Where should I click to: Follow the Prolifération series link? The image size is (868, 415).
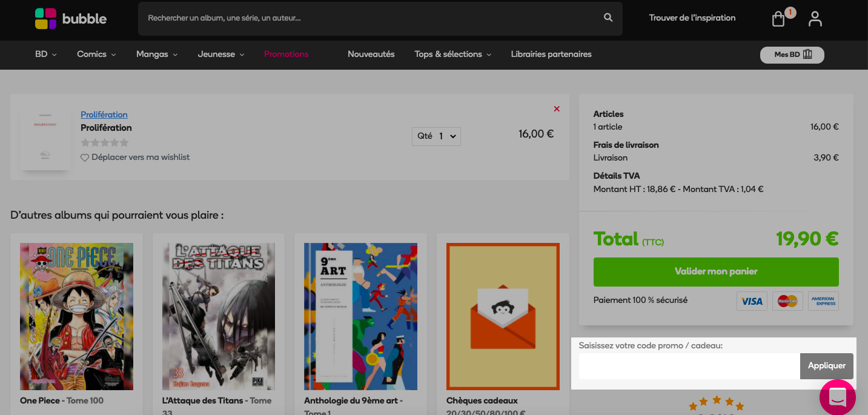pyautogui.click(x=104, y=115)
